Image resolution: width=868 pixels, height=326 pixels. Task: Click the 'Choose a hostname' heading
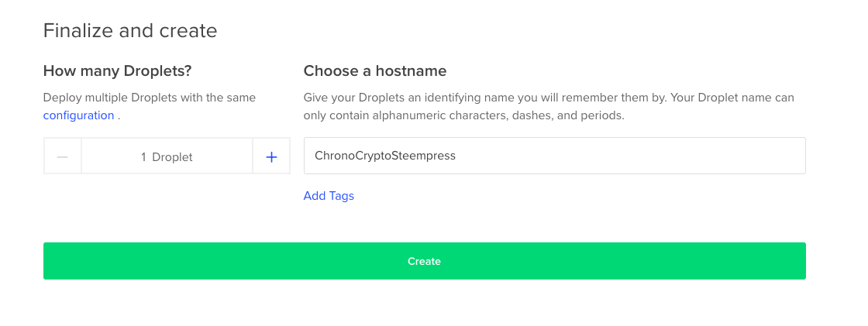(x=375, y=71)
